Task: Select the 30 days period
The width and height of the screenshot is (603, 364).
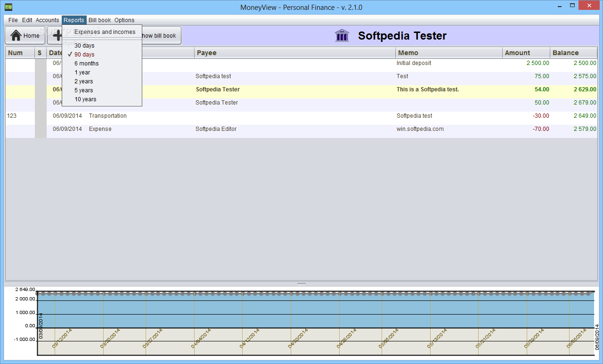Action: point(102,46)
